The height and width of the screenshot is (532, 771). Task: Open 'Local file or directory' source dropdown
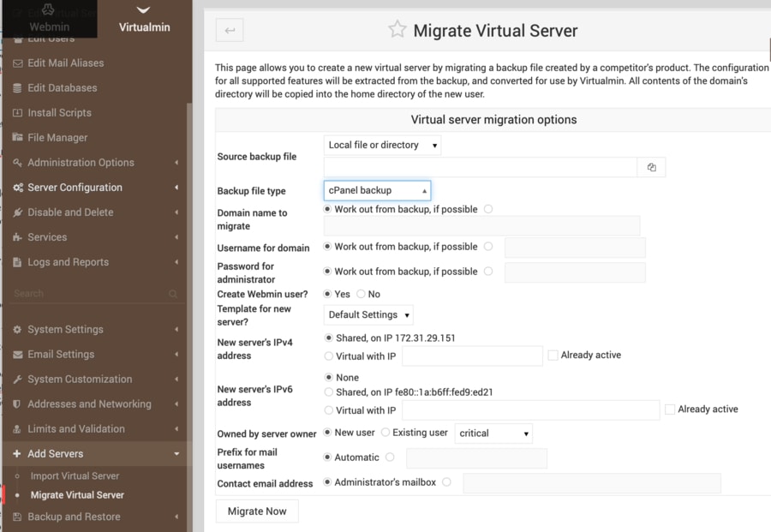pyautogui.click(x=382, y=145)
